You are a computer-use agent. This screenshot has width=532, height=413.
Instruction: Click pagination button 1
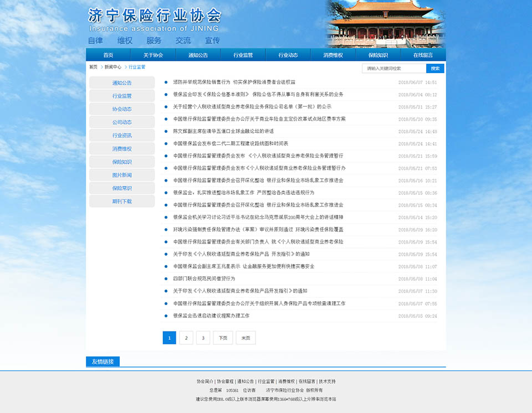pos(170,338)
